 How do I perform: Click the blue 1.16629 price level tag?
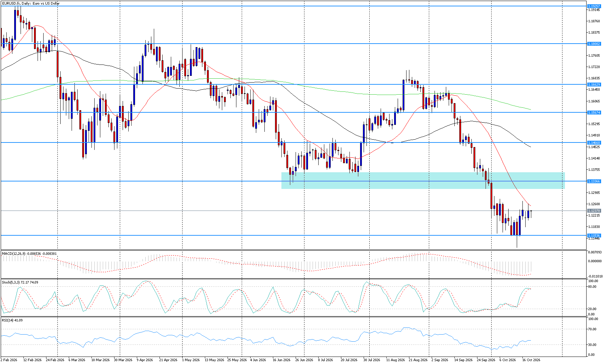click(594, 85)
